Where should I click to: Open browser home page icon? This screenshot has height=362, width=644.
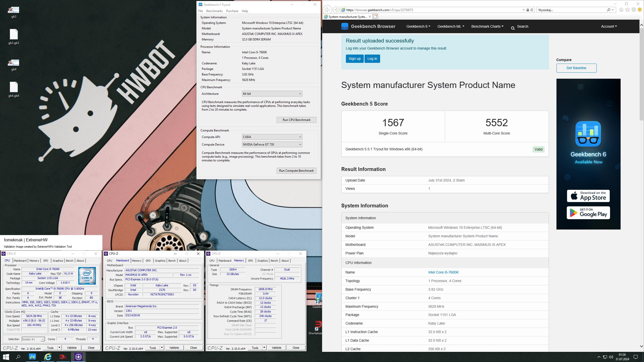point(621,10)
